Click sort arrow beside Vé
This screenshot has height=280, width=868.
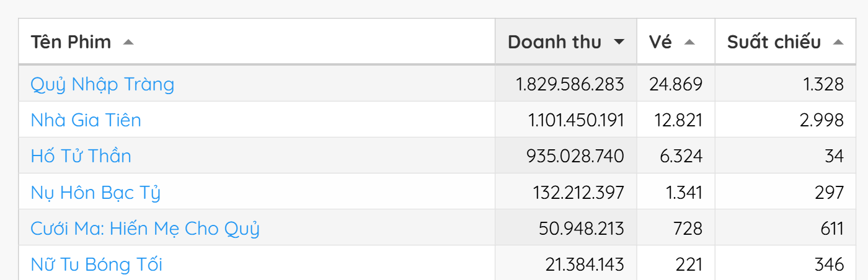(x=689, y=42)
